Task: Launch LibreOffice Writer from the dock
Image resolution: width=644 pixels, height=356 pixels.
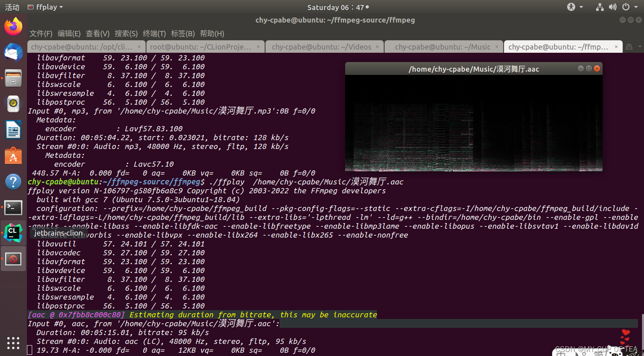Action: (13, 130)
